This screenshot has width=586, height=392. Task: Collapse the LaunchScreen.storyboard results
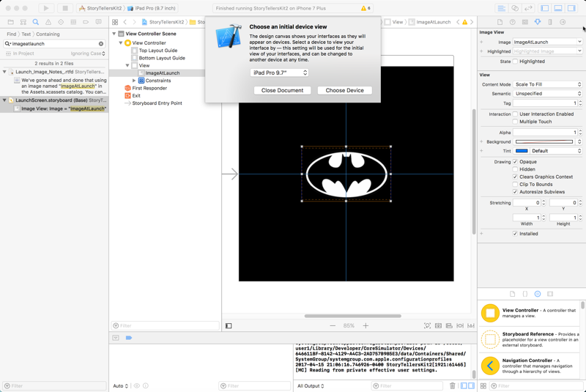[4, 100]
